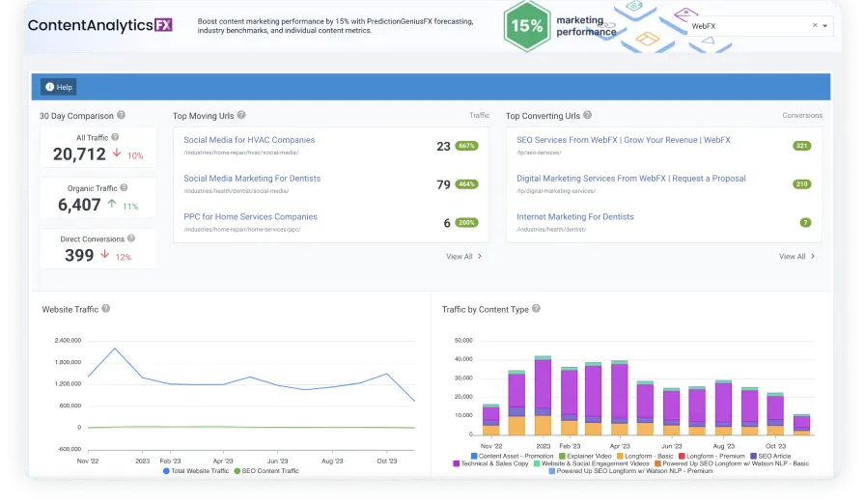The height and width of the screenshot is (504, 865).
Task: Click the info icon next to All Traffic
Action: click(115, 138)
